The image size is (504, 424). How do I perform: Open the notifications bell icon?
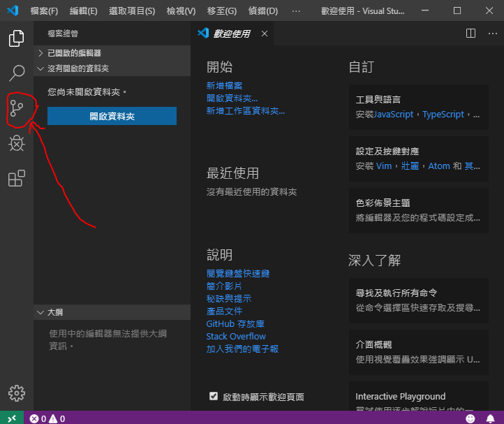(x=490, y=418)
